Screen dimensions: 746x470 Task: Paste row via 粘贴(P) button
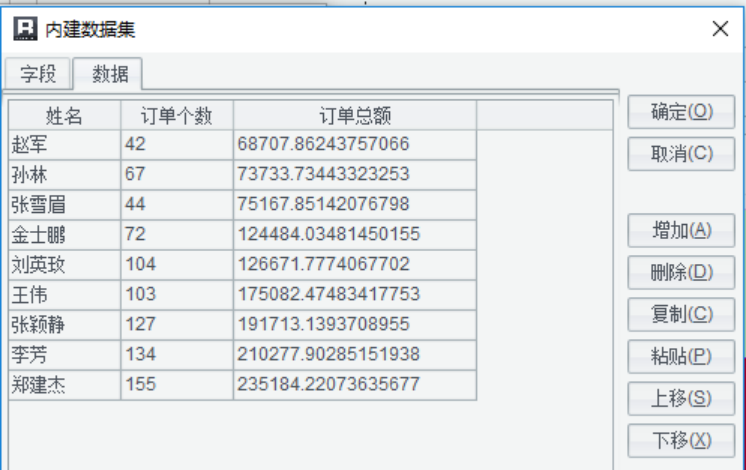pos(681,356)
